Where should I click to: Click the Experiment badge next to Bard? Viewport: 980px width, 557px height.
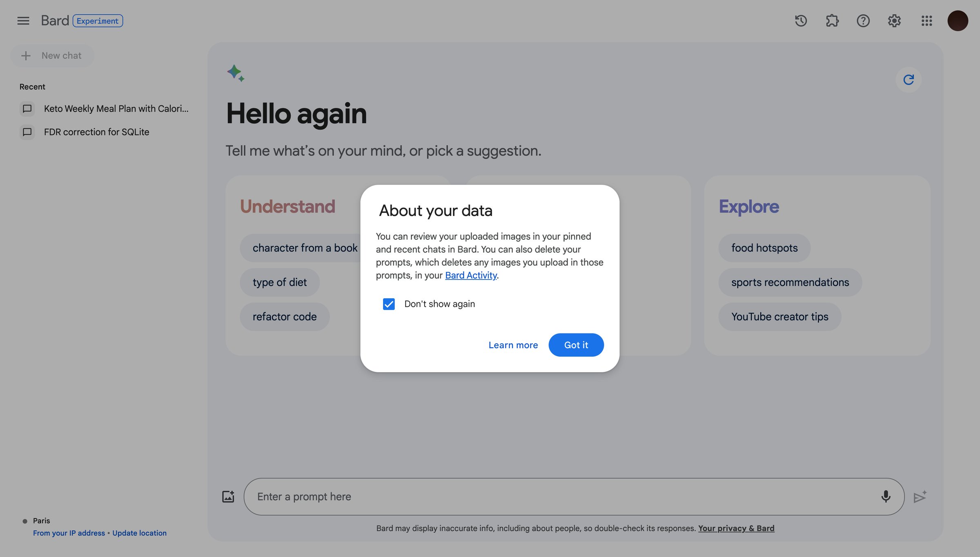[x=98, y=21]
